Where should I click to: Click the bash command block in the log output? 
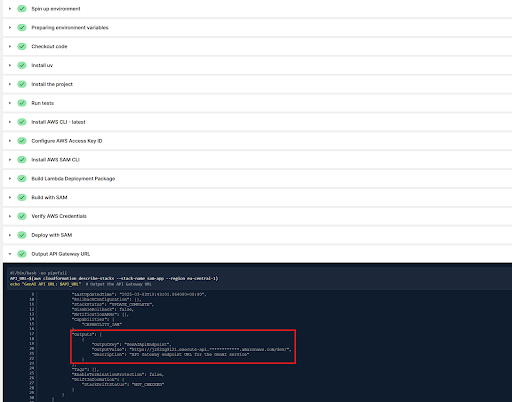(114, 279)
